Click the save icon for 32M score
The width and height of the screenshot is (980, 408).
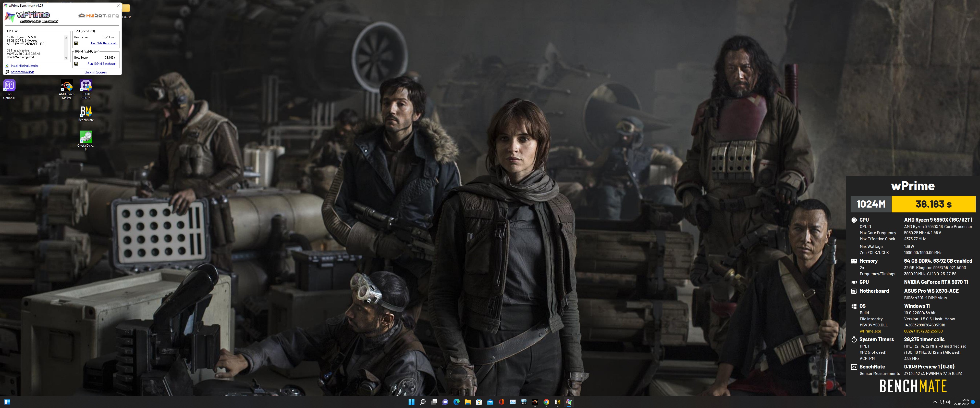[x=76, y=43]
